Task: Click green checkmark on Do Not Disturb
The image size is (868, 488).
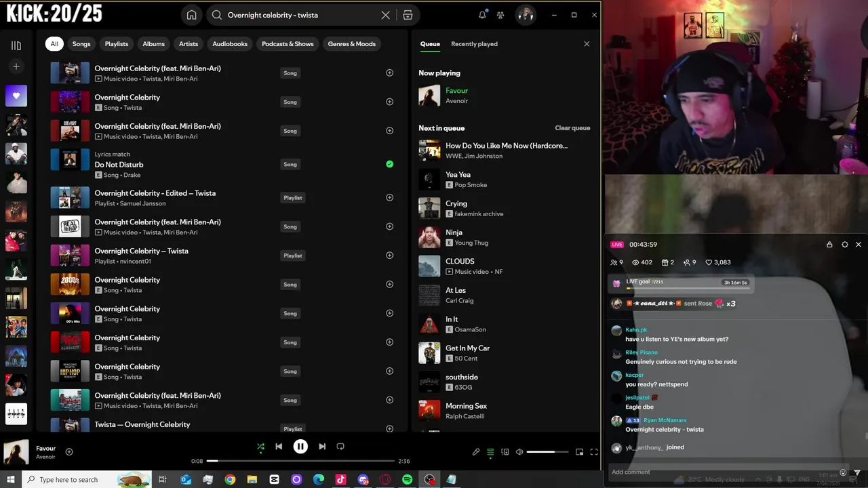Action: point(389,164)
